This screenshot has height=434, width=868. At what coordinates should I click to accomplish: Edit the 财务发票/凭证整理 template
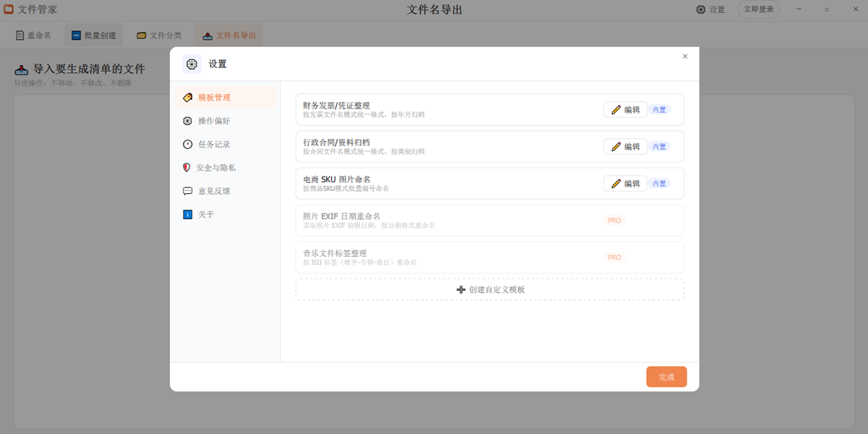[x=625, y=110]
